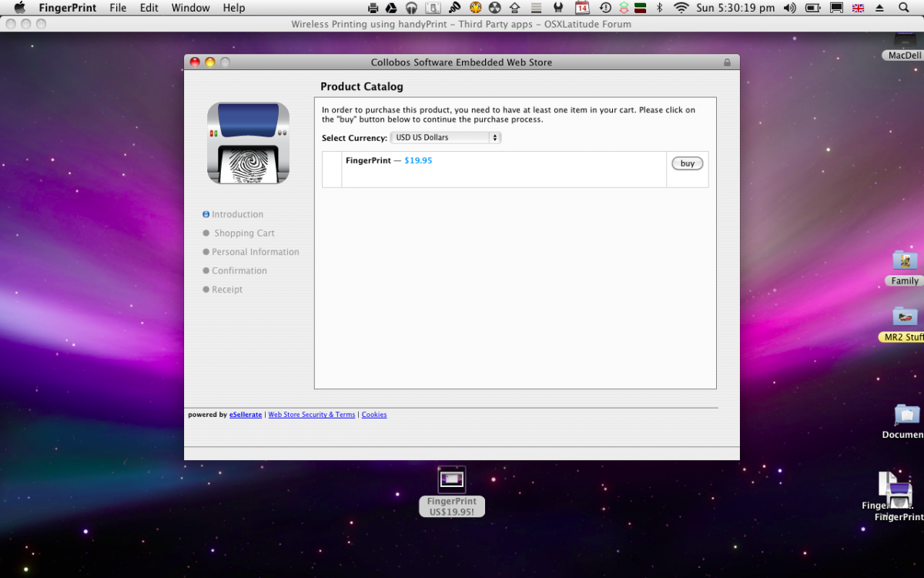Open the Window menu

(x=190, y=8)
